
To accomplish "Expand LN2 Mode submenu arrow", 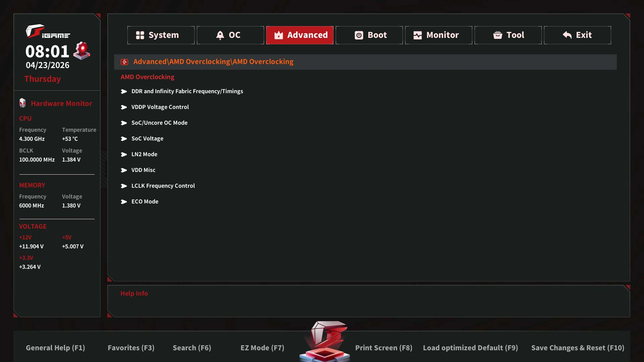I will click(x=124, y=155).
